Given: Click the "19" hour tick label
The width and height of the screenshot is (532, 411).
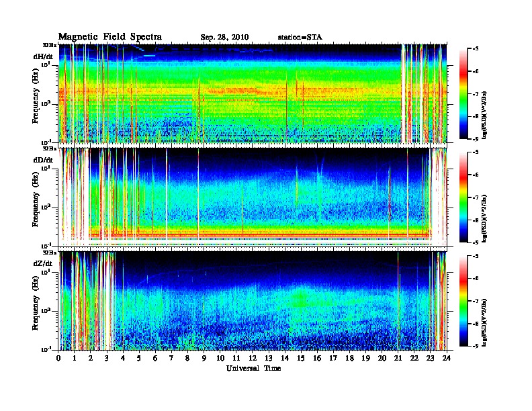Looking at the screenshot, I should tap(365, 358).
